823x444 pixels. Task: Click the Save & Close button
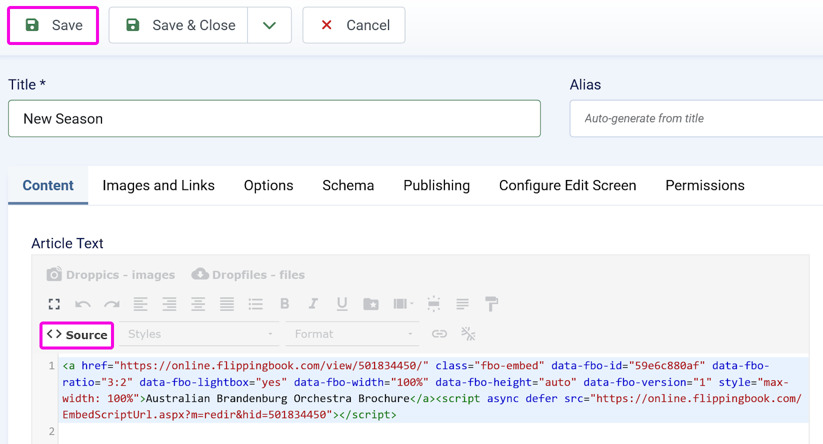pos(178,25)
